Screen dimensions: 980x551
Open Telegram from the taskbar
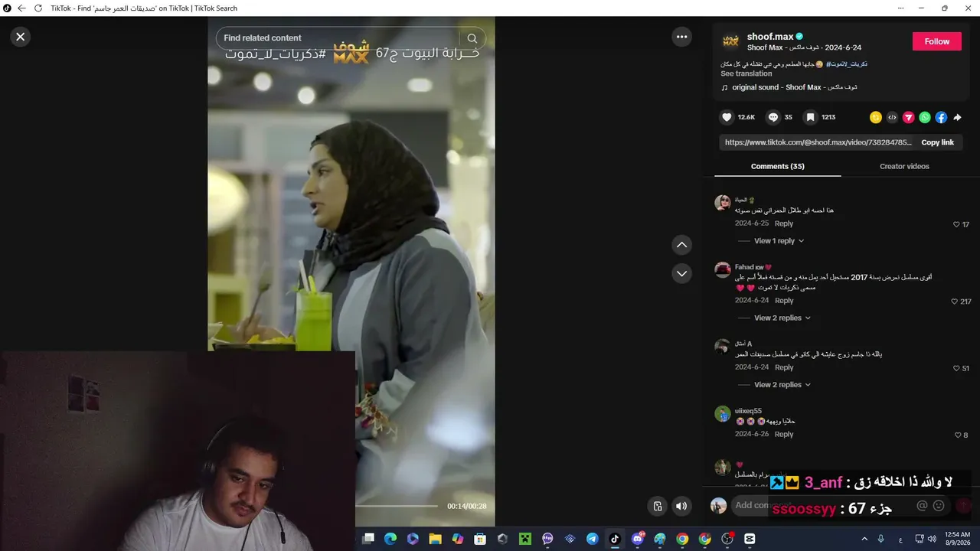coord(593,539)
